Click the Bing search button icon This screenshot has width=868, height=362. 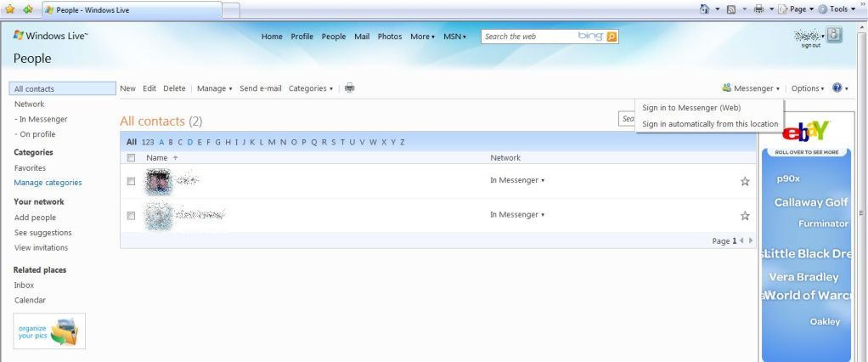[x=612, y=37]
